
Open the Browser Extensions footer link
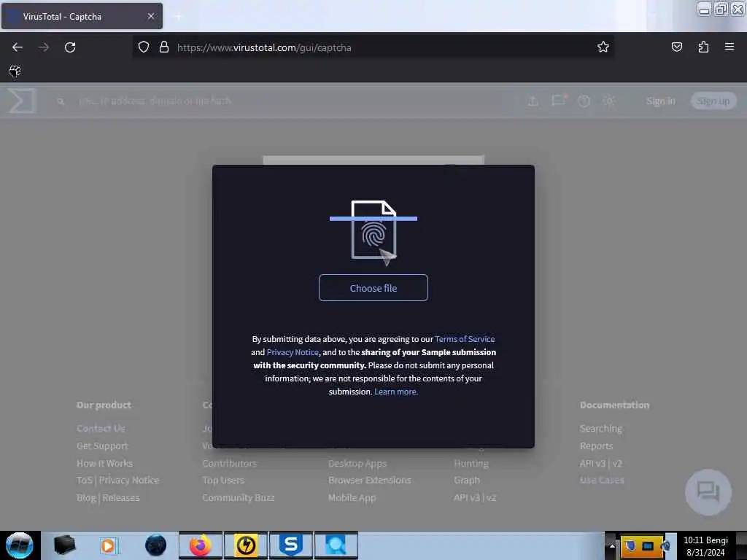369,480
